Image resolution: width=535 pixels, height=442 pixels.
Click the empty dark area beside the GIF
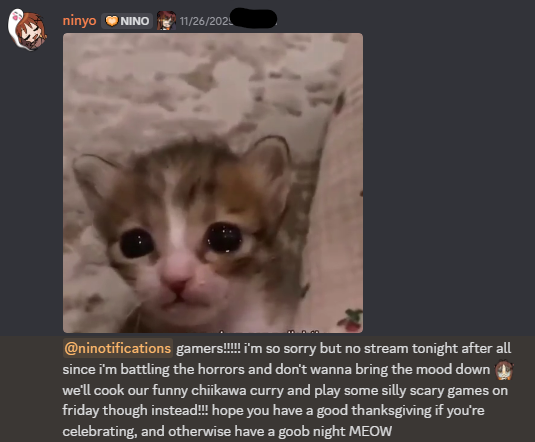coord(447,183)
